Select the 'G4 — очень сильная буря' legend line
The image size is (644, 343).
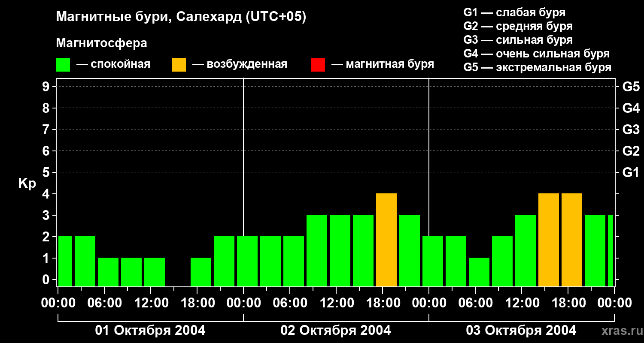coord(537,54)
